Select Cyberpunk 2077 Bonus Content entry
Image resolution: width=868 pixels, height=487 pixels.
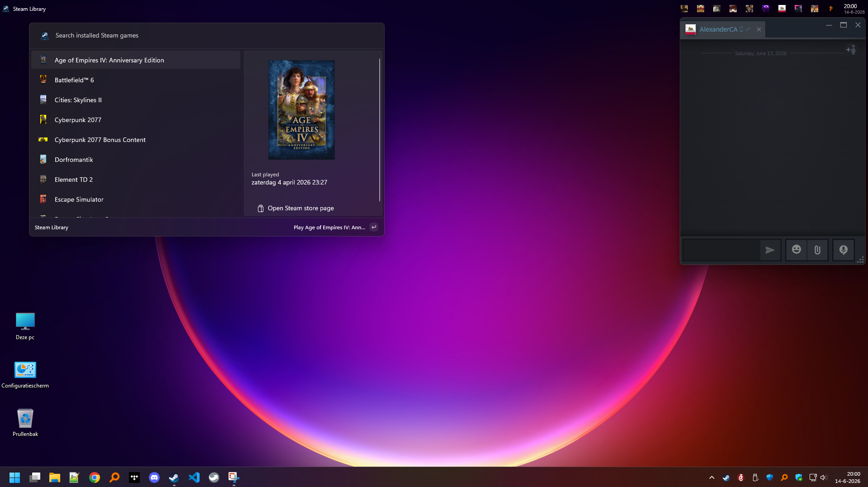(x=136, y=140)
